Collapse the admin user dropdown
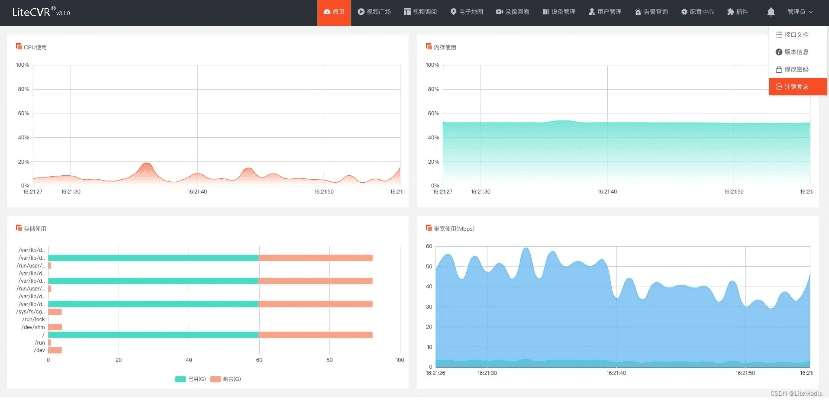This screenshot has width=829, height=400. click(800, 12)
